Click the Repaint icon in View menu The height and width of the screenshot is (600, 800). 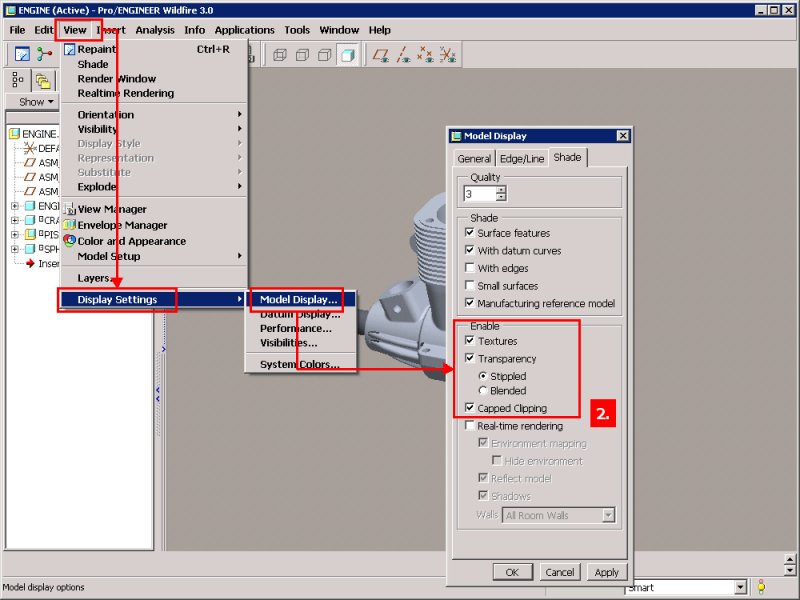(x=69, y=49)
